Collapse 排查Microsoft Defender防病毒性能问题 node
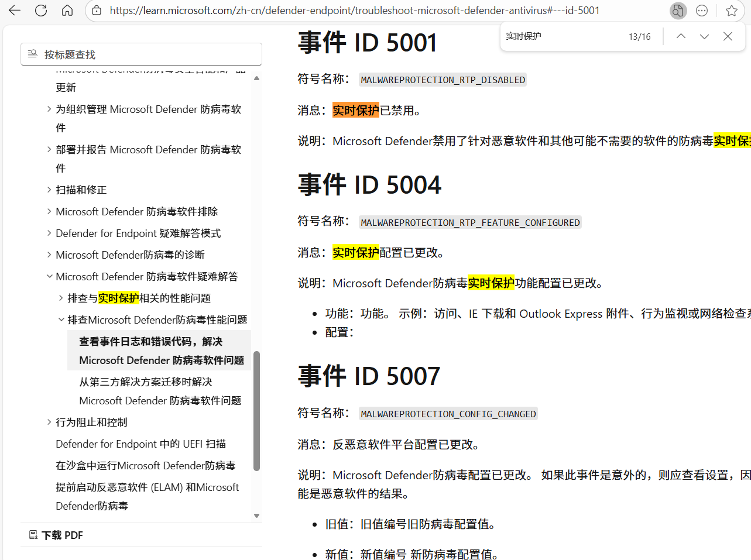Screen dimensions: 751x560 tap(61, 319)
